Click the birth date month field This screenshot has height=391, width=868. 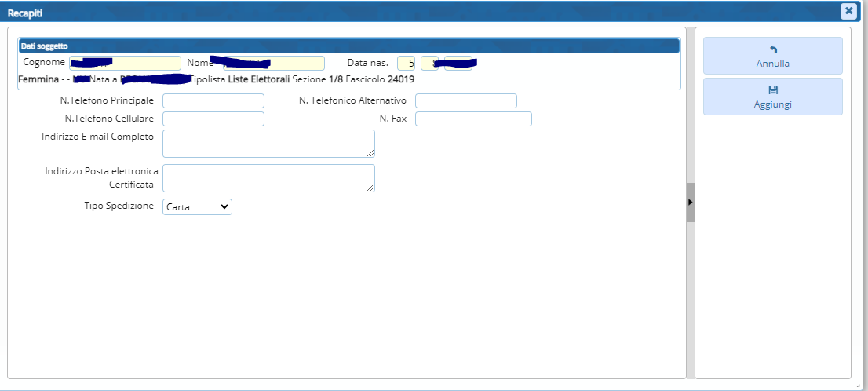[429, 63]
